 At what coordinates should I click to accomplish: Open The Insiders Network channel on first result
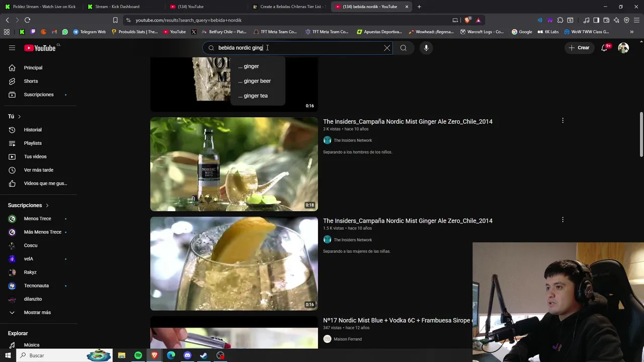(x=353, y=140)
